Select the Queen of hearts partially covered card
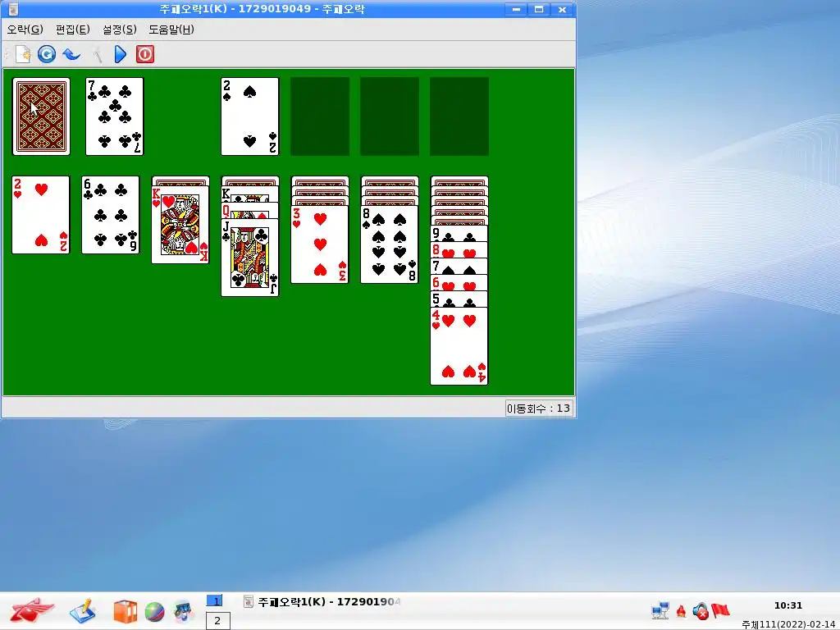 [250, 211]
